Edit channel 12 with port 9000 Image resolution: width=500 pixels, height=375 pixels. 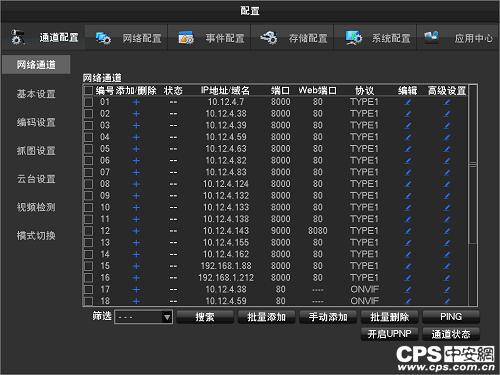(407, 231)
